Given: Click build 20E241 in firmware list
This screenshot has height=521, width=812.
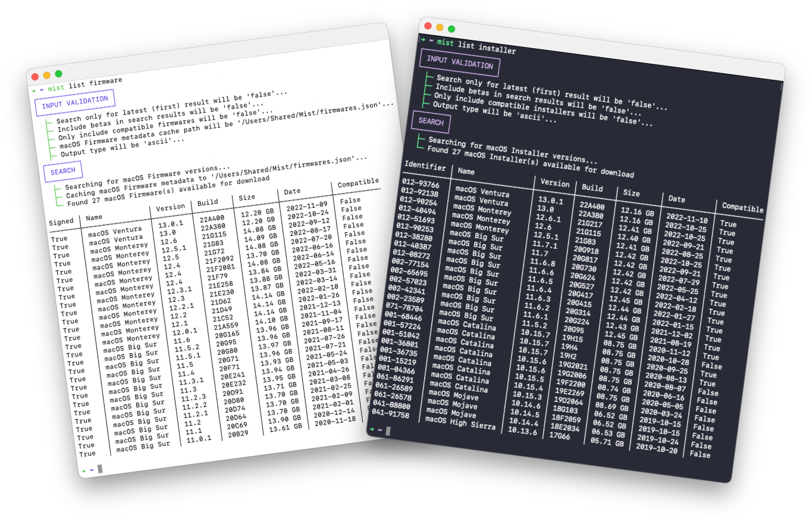Looking at the screenshot, I should (233, 376).
